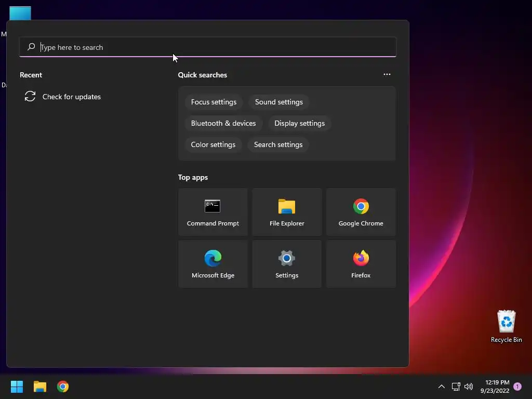The height and width of the screenshot is (399, 532).
Task: Click the volume speaker icon in tray
Action: click(469, 387)
